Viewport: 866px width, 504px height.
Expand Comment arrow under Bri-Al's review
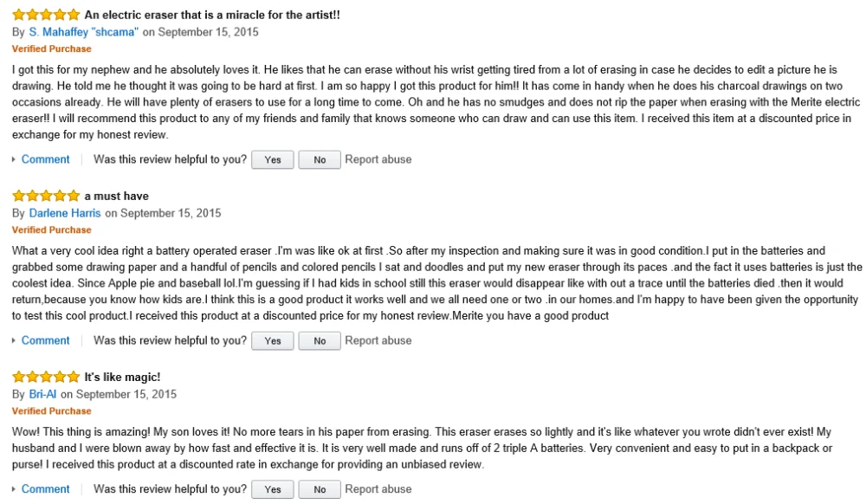(15, 489)
